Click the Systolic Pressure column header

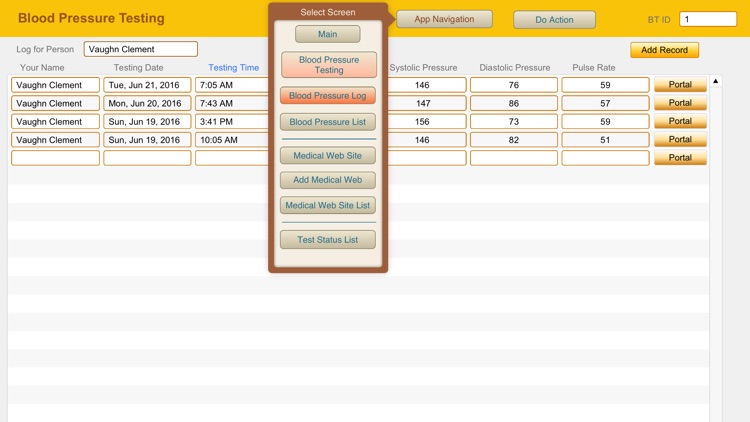pos(423,67)
